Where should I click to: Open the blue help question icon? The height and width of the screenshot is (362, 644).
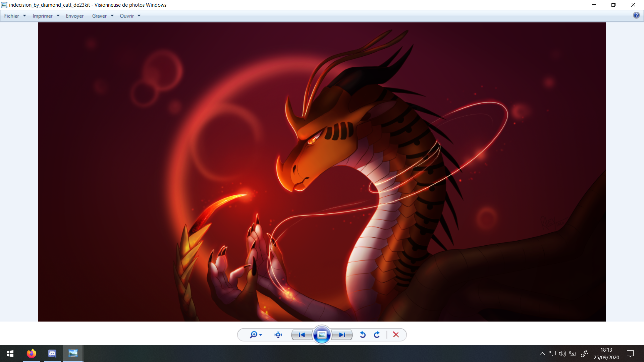(636, 15)
